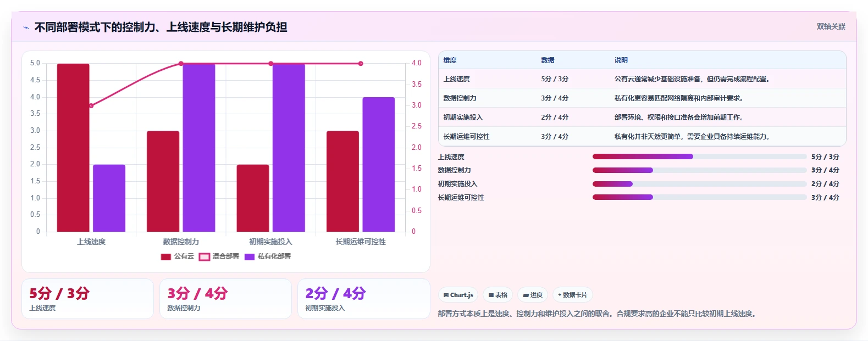Click the 公有云 bar for 初期实施投入

point(253,198)
